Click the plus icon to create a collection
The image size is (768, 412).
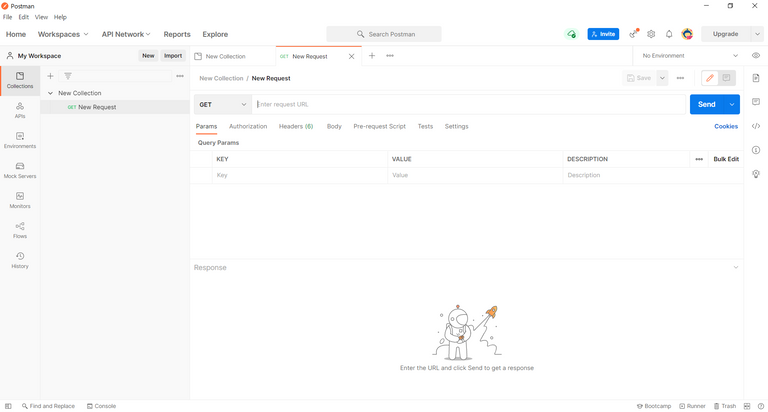(x=50, y=76)
